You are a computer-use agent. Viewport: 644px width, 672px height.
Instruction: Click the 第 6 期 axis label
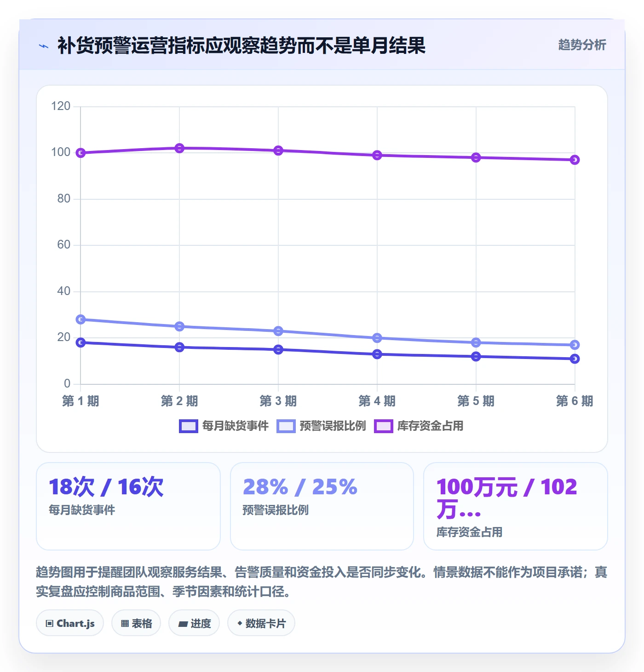pos(575,401)
